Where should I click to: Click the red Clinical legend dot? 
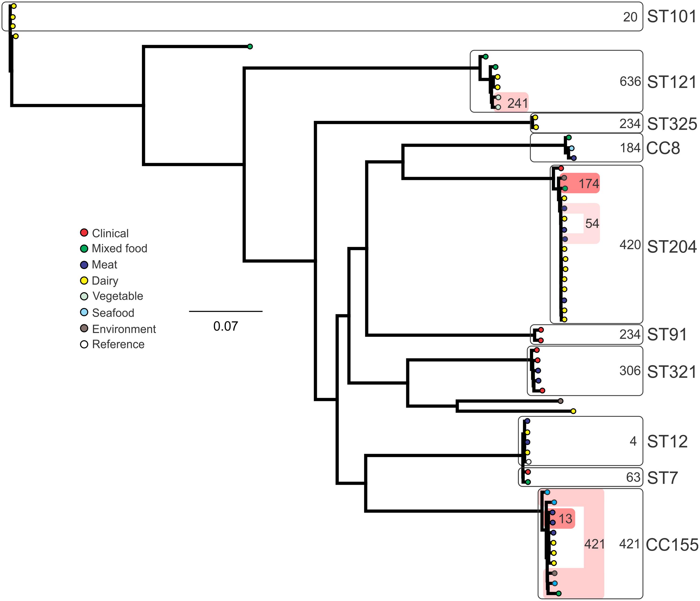[84, 232]
